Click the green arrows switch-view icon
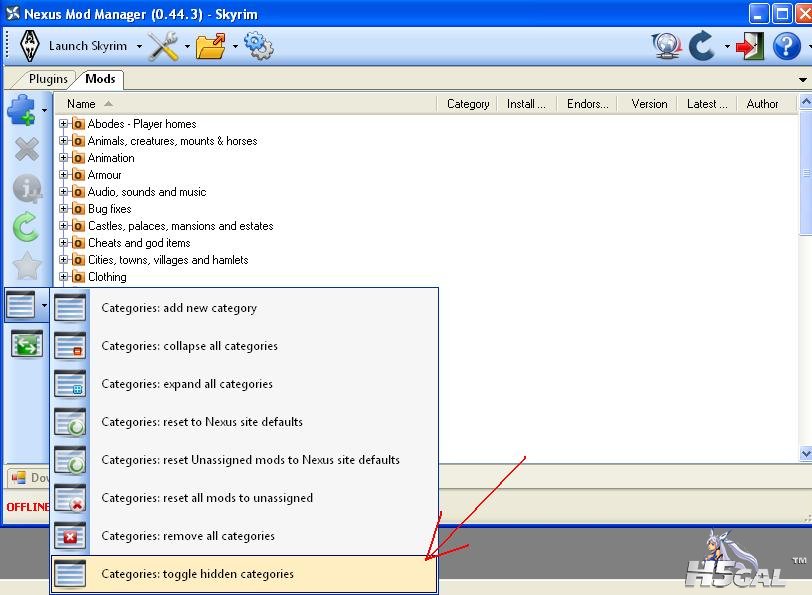 tap(26, 344)
